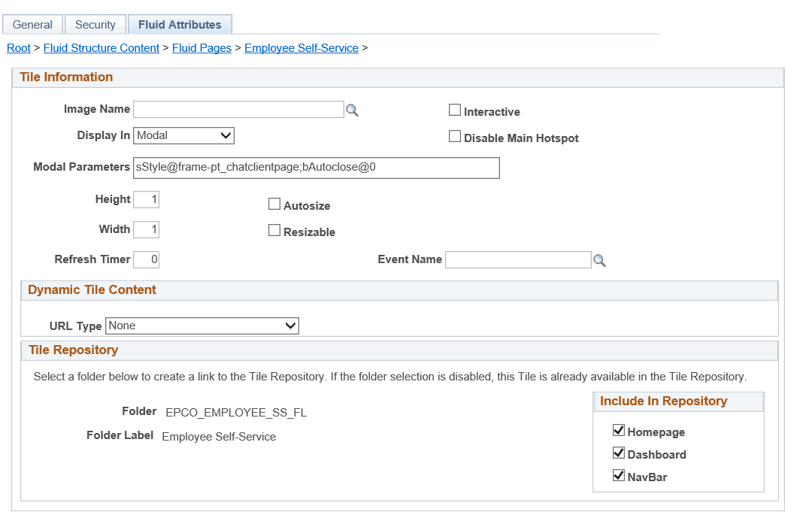This screenshot has width=812, height=521.
Task: Select the Fluid Attributes tab
Action: [x=180, y=24]
